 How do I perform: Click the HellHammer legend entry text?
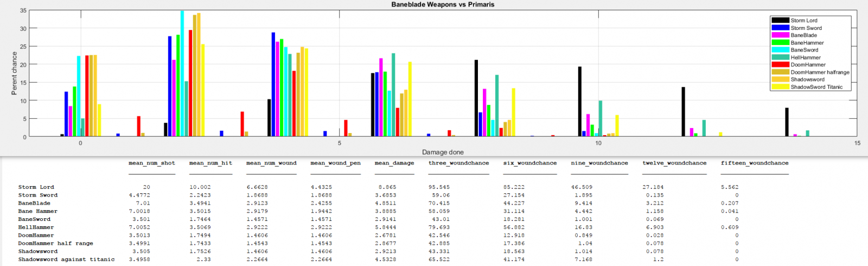(x=805, y=58)
